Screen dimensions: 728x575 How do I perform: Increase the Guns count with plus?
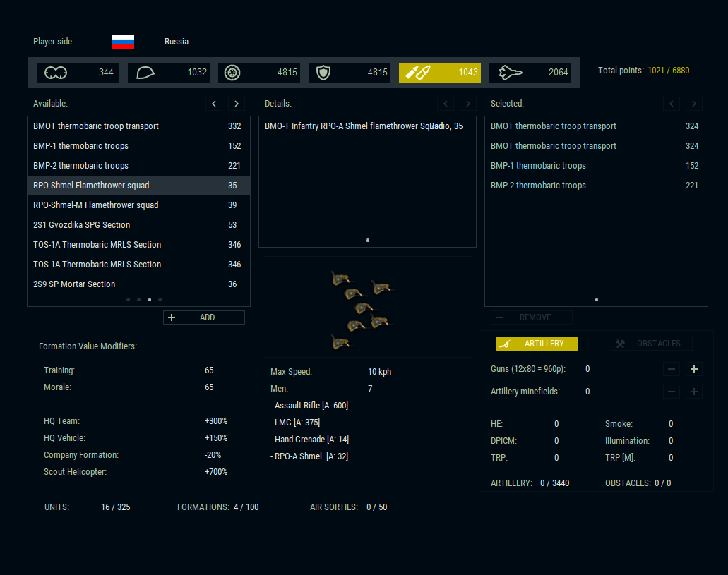point(694,369)
